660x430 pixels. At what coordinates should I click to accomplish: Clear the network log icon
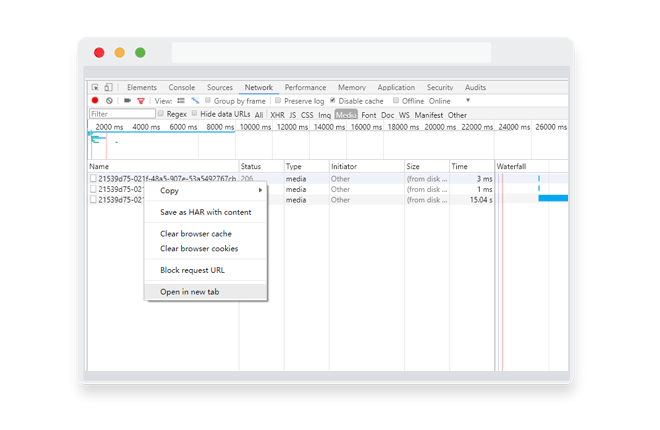(109, 101)
